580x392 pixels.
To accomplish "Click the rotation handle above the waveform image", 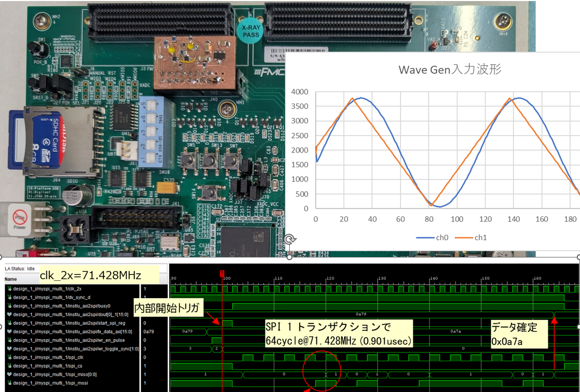I will (x=289, y=240).
